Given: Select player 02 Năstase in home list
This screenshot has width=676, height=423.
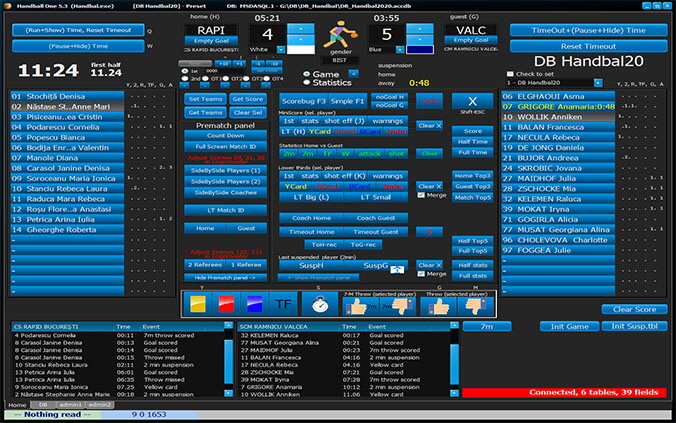Looking at the screenshot, I should (67, 107).
